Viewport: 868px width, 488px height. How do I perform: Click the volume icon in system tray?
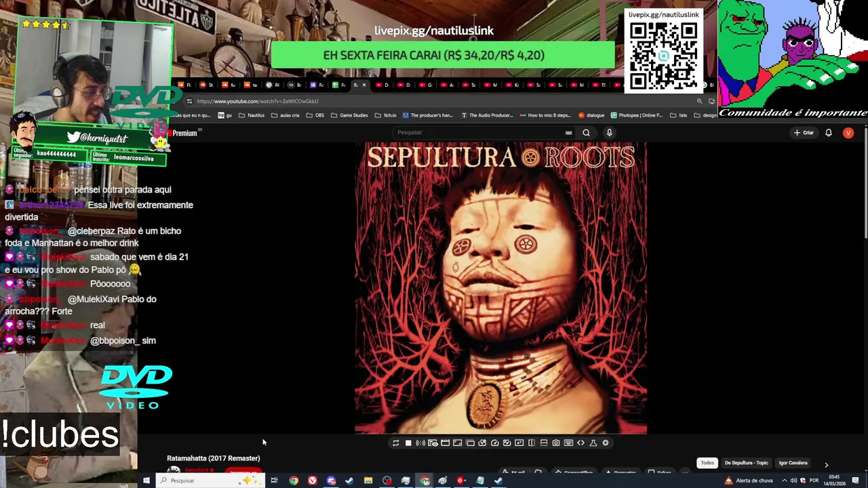point(793,481)
